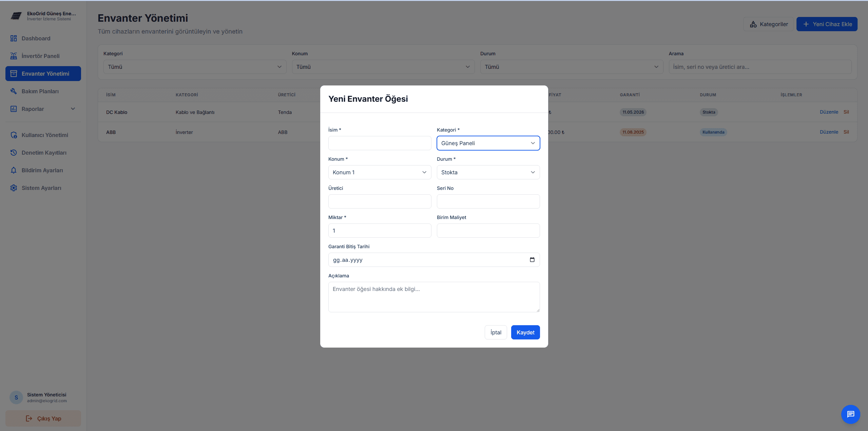Open the chat bubble widget
The height and width of the screenshot is (431, 868).
[850, 414]
